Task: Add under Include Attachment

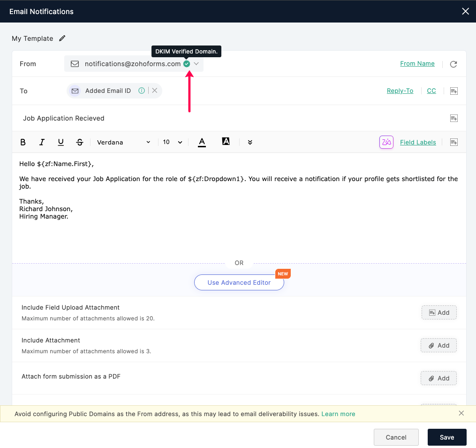Action: [x=438, y=345]
